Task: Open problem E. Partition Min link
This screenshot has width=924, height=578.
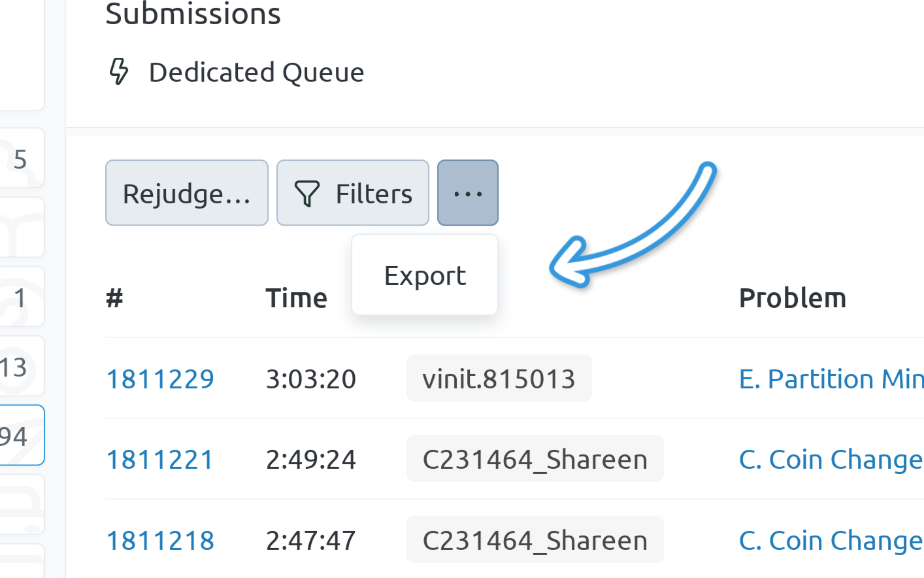Action: click(830, 379)
